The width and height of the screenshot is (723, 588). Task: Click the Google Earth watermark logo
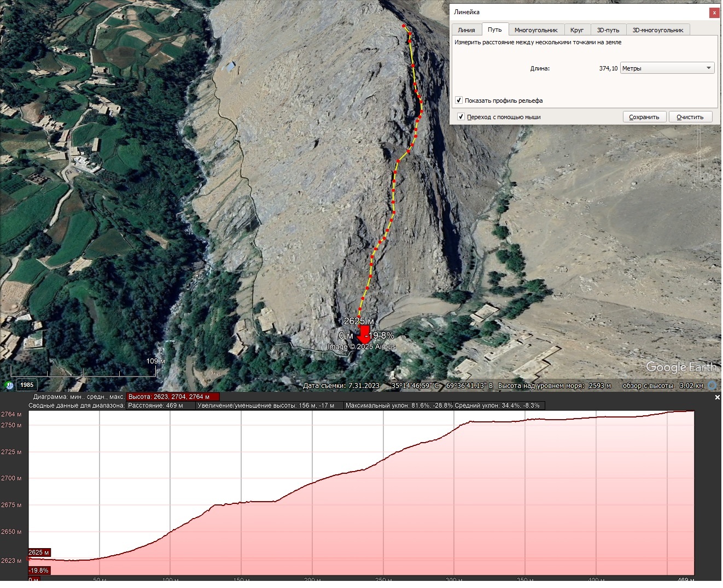point(681,367)
